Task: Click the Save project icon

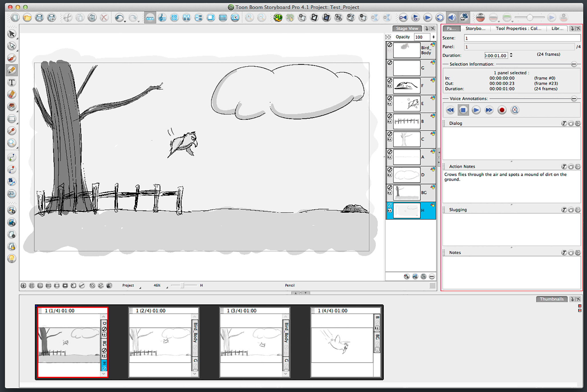Action: [39, 18]
